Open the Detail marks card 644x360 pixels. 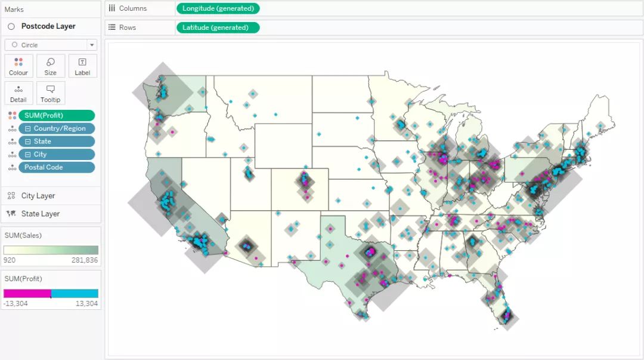coord(18,93)
